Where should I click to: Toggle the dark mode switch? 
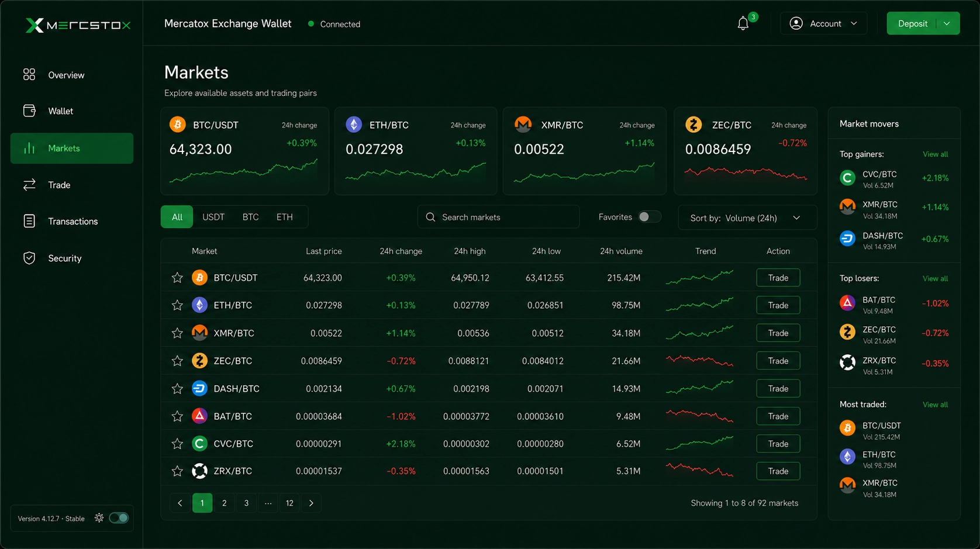coord(119,518)
